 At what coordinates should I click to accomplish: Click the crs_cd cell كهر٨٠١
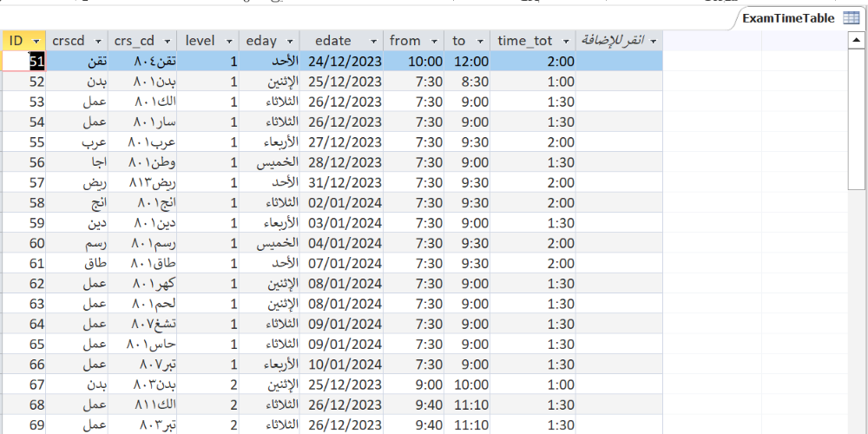(x=143, y=284)
